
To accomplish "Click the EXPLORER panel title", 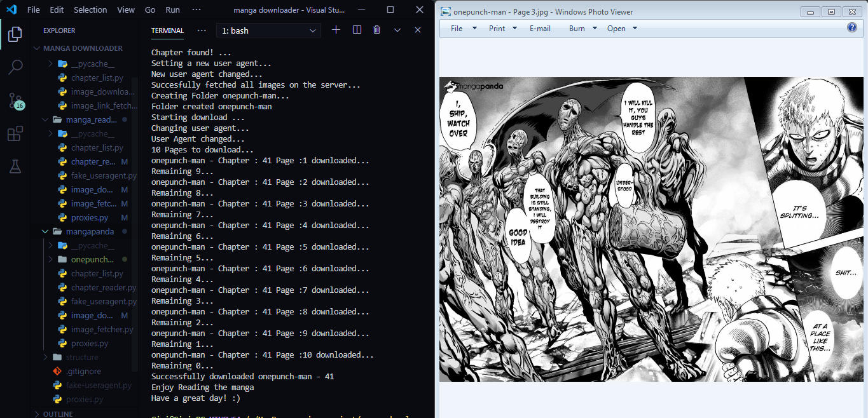I will (x=59, y=30).
